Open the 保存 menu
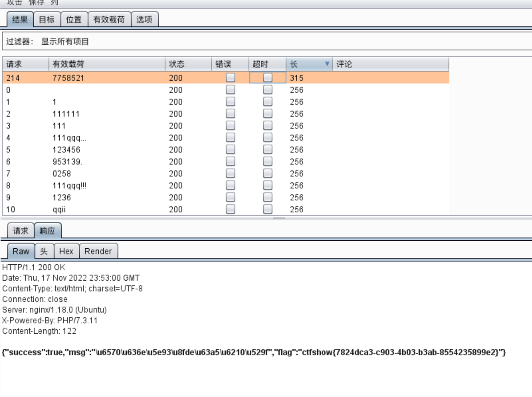 (x=36, y=3)
